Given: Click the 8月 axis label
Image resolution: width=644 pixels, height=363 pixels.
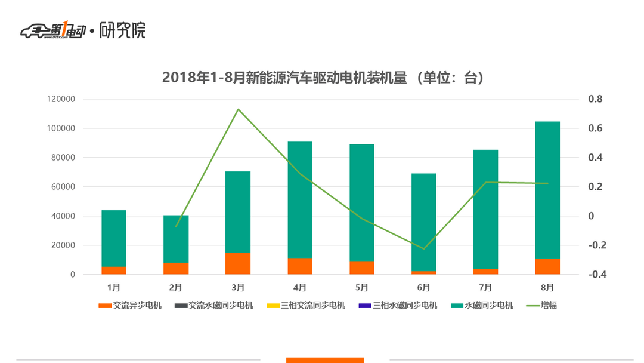Looking at the screenshot, I should click(547, 287).
